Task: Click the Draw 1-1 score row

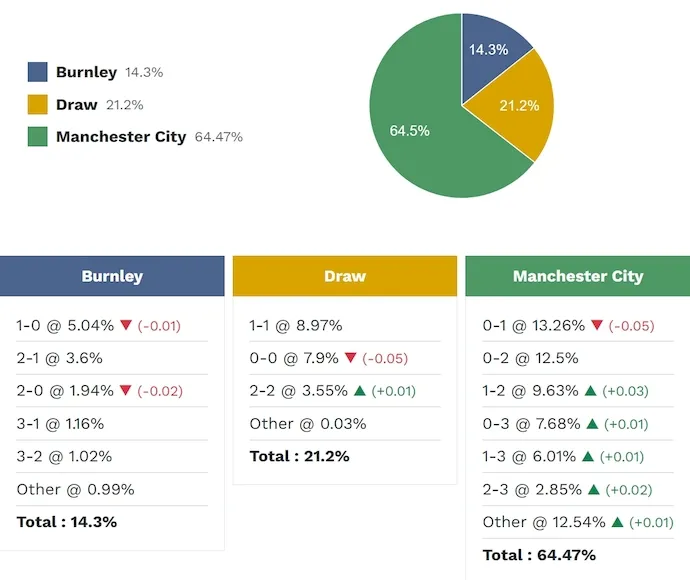Action: (296, 326)
